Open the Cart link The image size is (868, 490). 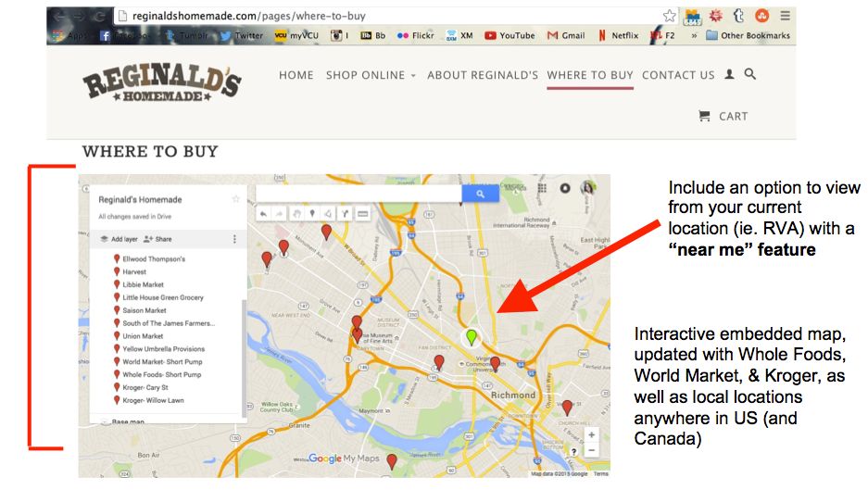[733, 117]
